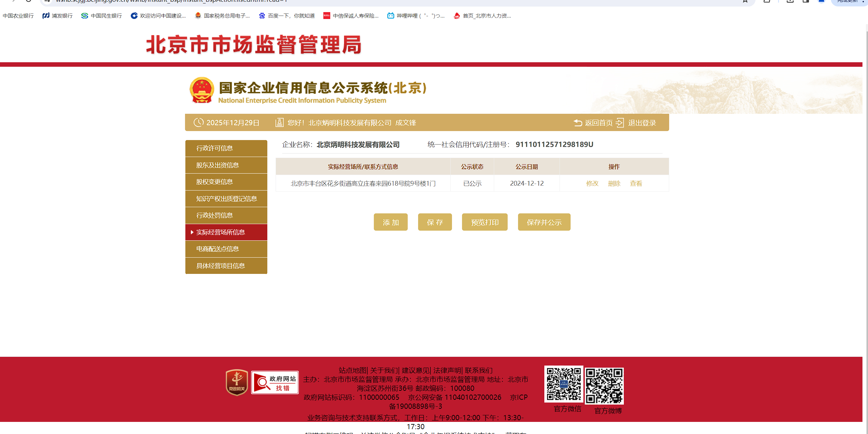This screenshot has width=868, height=434.
Task: Click the national emblem logo
Action: (202, 90)
